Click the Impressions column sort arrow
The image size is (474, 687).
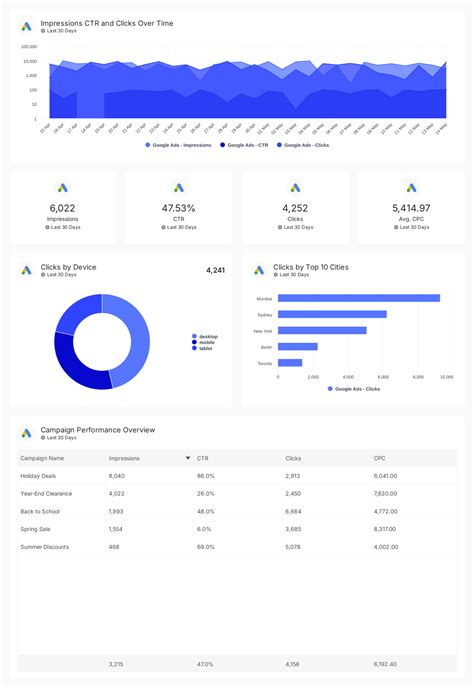tap(188, 458)
